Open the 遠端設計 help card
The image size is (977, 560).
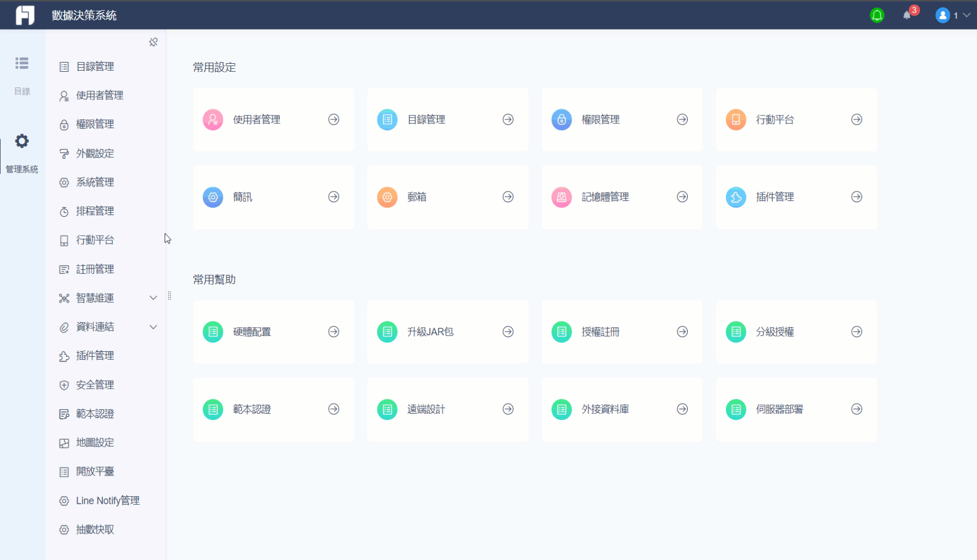[448, 409]
